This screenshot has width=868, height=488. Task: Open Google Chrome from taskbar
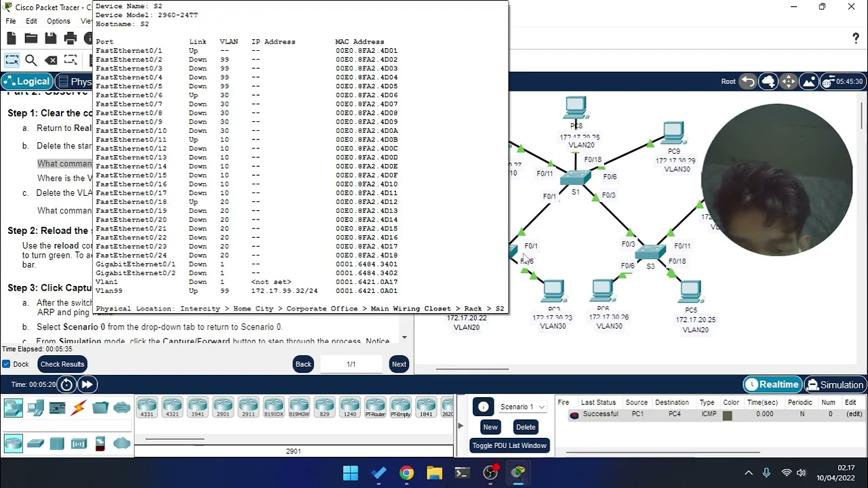[406, 473]
